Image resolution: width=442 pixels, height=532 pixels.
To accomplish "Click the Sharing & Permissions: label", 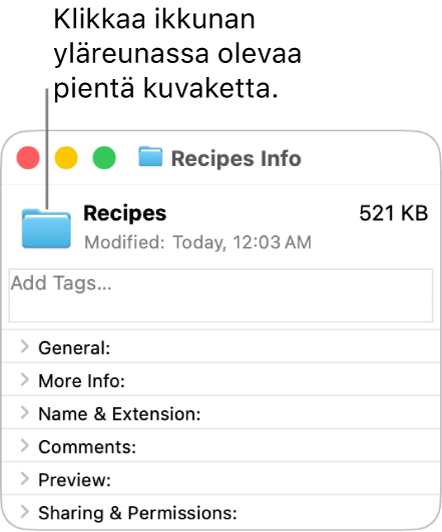I will (138, 513).
